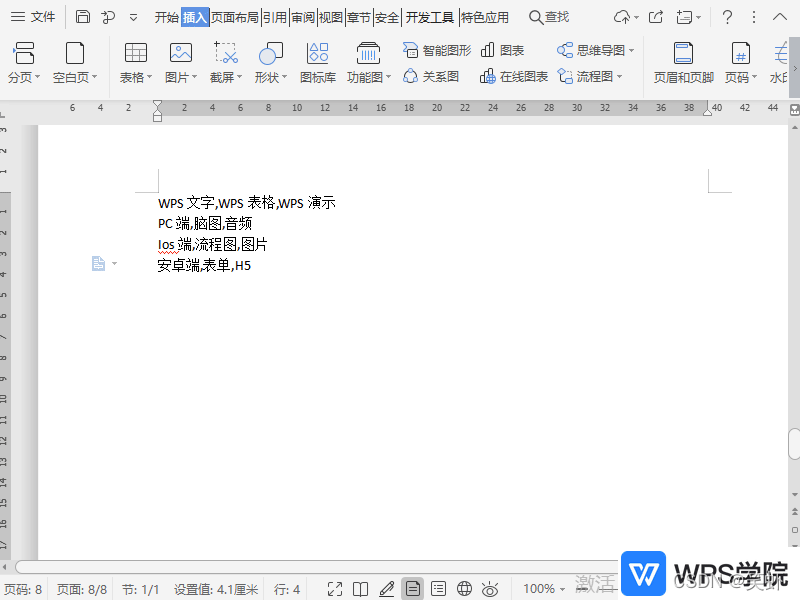Insert a blank page with 空白页

pyautogui.click(x=75, y=63)
